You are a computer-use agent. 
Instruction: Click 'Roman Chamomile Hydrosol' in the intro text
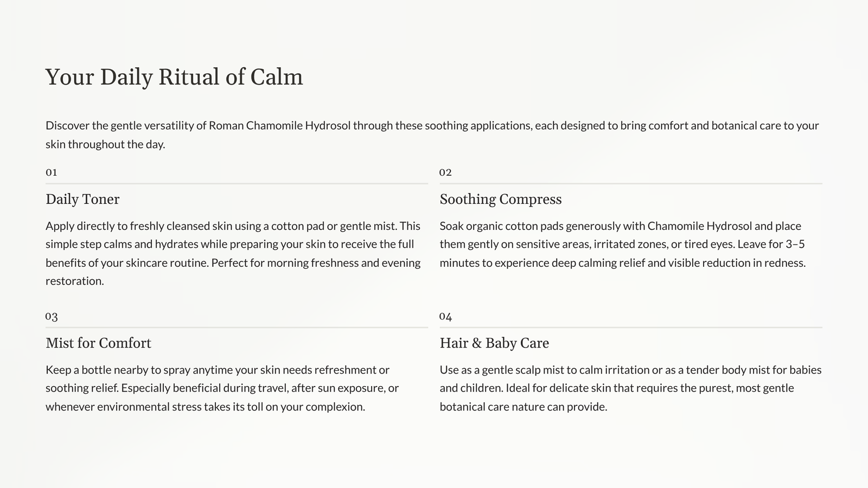279,126
